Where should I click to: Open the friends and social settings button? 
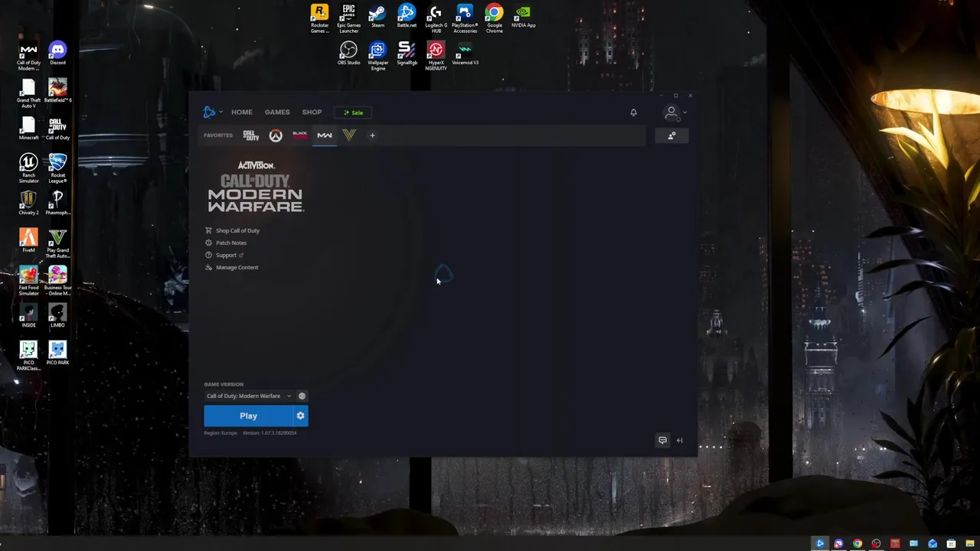671,135
